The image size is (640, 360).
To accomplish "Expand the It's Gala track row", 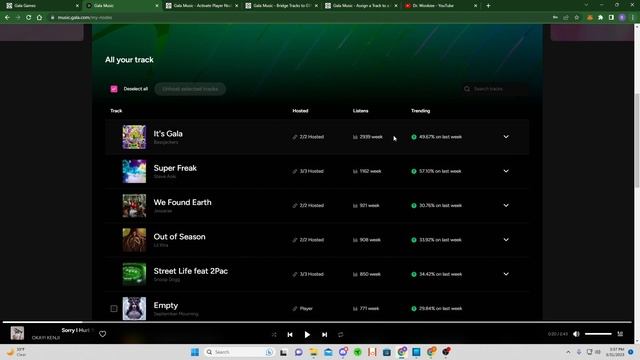I will point(506,137).
